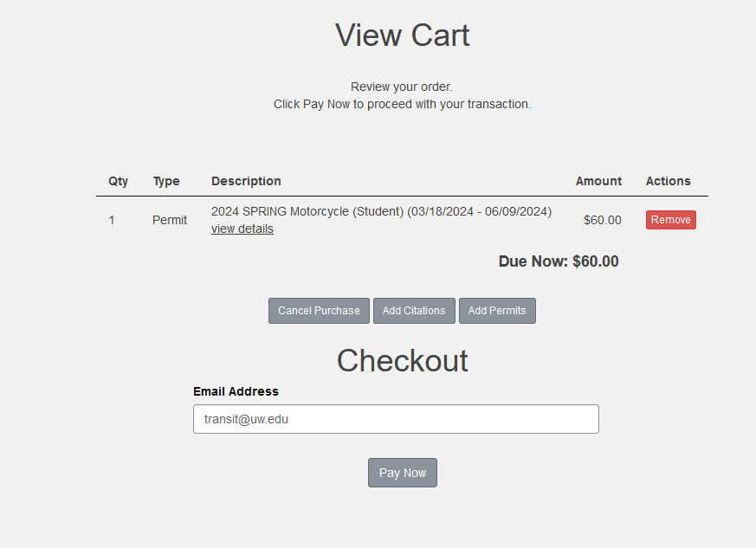This screenshot has height=548, width=756.
Task: Click the Add Citations button
Action: [414, 311]
